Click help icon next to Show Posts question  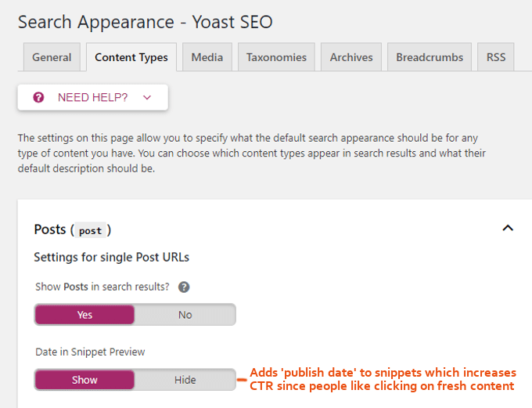tap(184, 287)
